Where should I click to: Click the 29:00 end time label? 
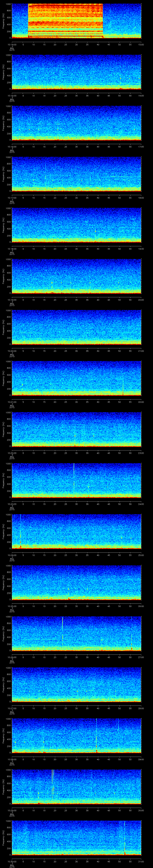point(141,760)
